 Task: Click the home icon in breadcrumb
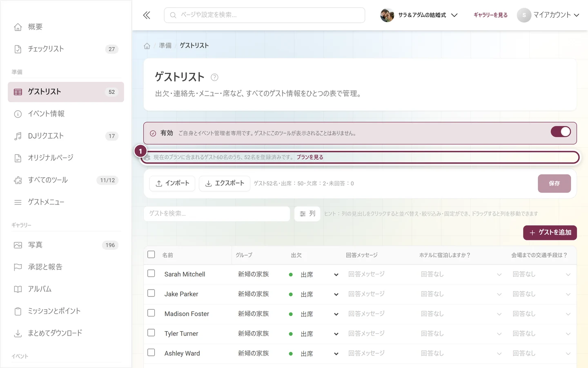(x=147, y=46)
